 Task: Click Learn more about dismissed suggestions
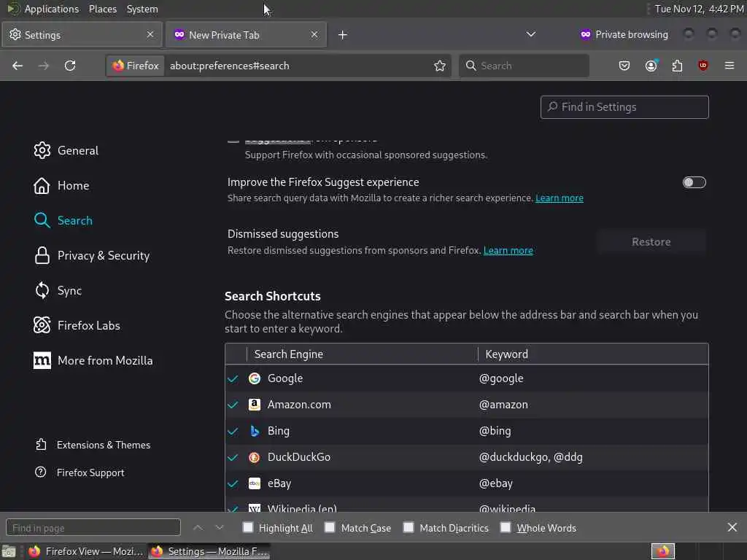pyautogui.click(x=508, y=251)
